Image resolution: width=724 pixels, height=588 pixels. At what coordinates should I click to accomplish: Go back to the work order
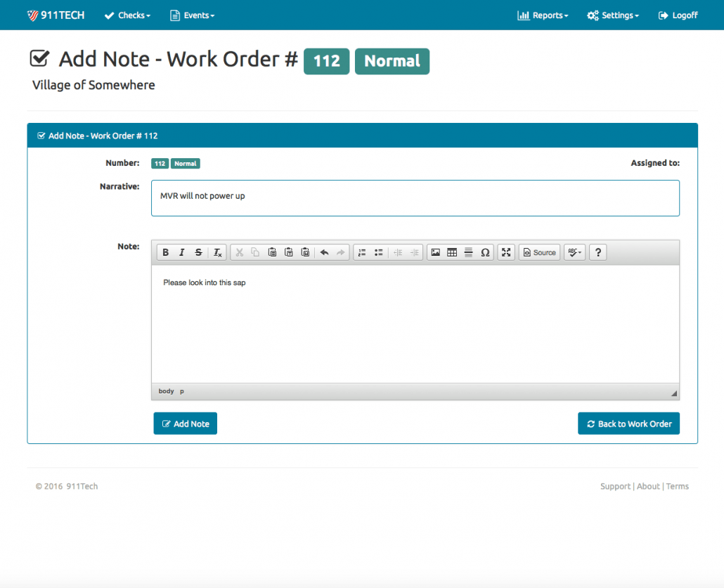[x=628, y=424]
